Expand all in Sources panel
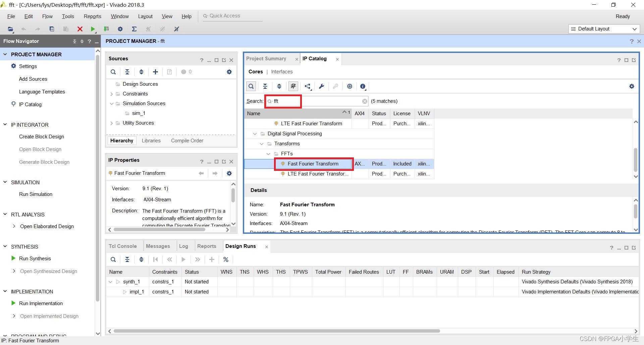 pyautogui.click(x=141, y=72)
